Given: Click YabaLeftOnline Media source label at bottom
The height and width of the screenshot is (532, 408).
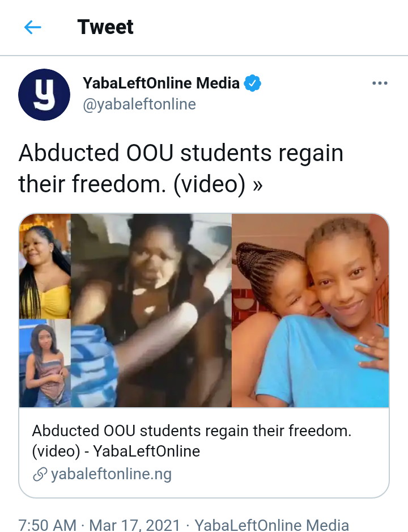Looking at the screenshot, I should pyautogui.click(x=272, y=525).
